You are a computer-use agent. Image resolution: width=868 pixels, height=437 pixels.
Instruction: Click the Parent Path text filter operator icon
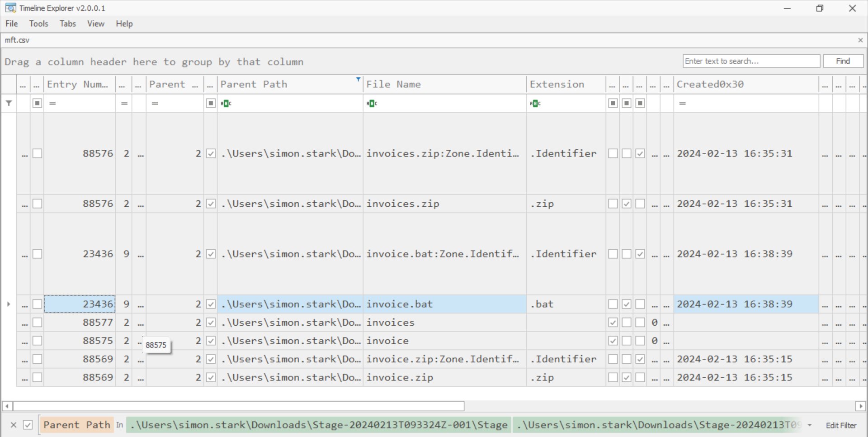tap(226, 104)
